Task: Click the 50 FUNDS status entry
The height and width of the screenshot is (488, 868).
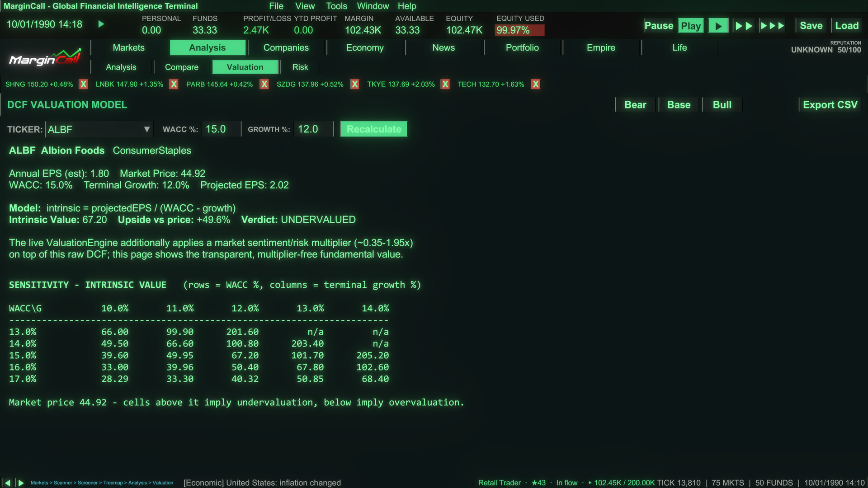Action: coord(774,483)
